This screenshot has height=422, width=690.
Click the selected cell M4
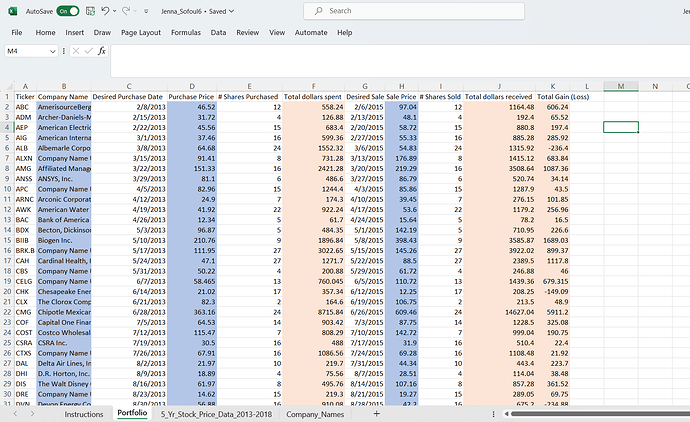tap(620, 127)
